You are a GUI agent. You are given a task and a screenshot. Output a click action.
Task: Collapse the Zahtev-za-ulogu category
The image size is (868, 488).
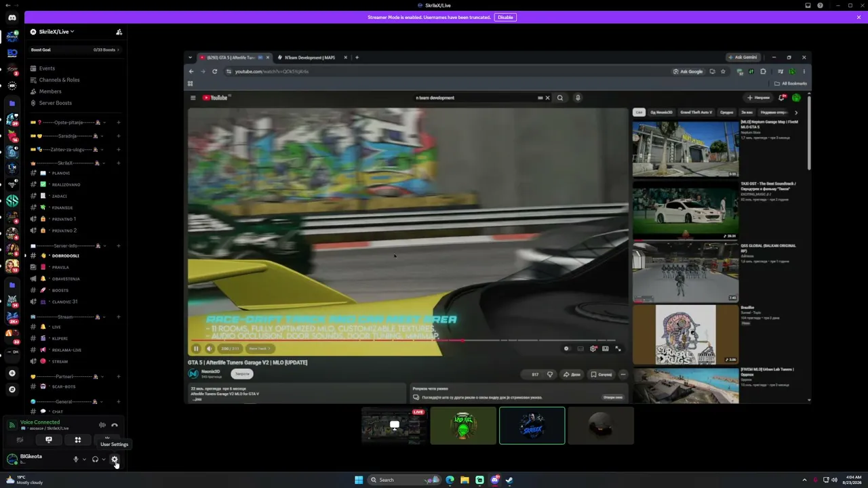(66, 150)
